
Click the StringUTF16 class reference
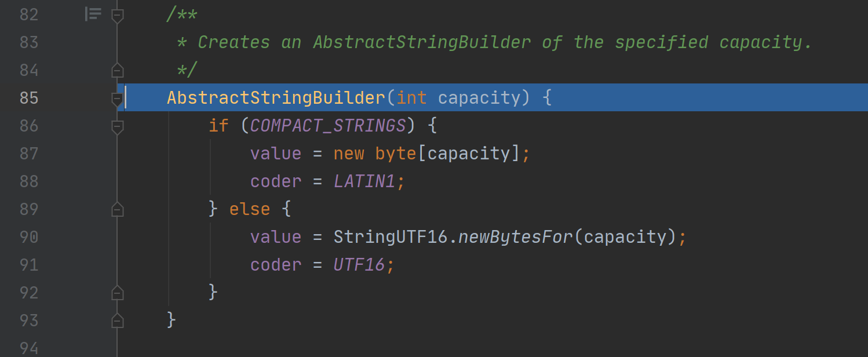[x=391, y=237]
